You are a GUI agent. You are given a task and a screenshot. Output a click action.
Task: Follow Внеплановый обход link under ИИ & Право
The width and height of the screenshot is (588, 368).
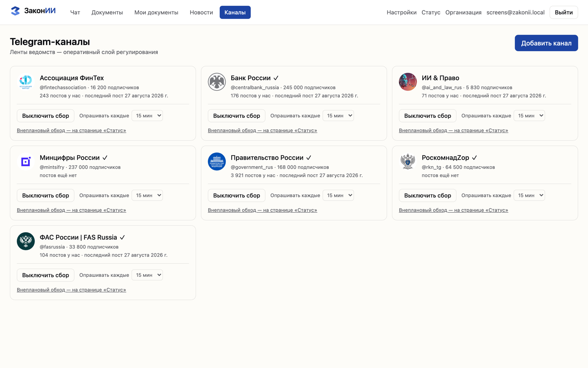[x=454, y=130]
